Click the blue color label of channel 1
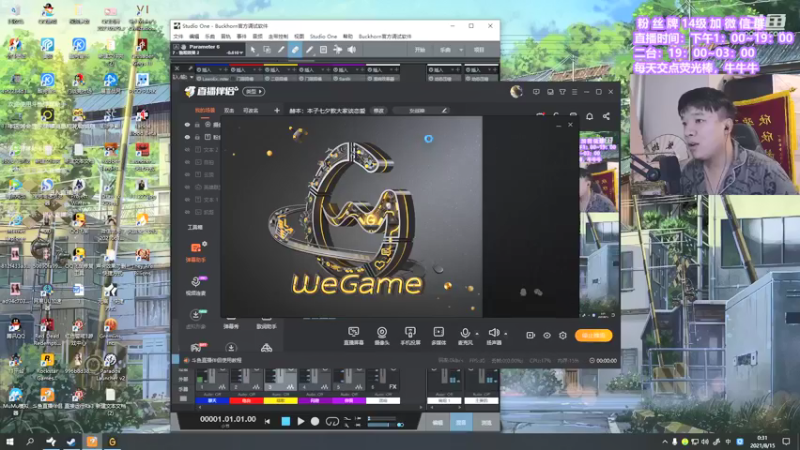800x450 pixels. coord(212,401)
